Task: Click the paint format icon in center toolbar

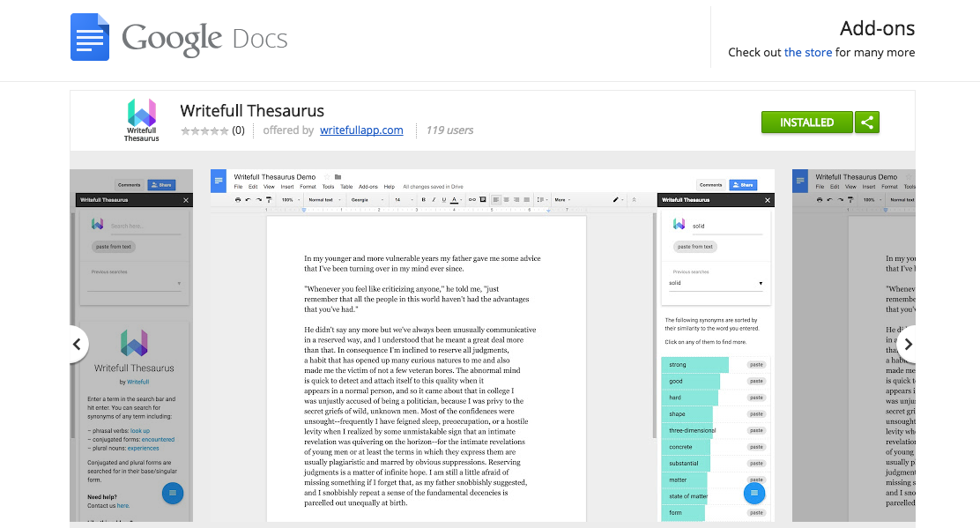Action: click(x=269, y=200)
